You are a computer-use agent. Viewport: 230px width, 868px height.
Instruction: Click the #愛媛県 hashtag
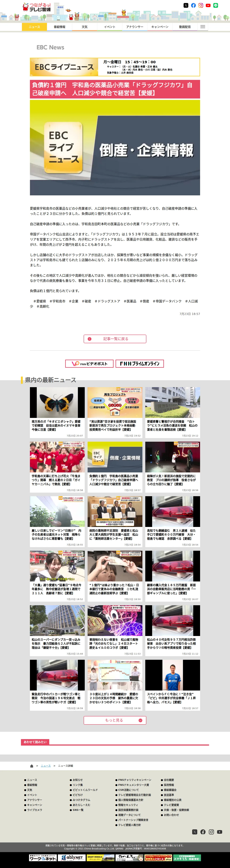[x=40, y=301]
